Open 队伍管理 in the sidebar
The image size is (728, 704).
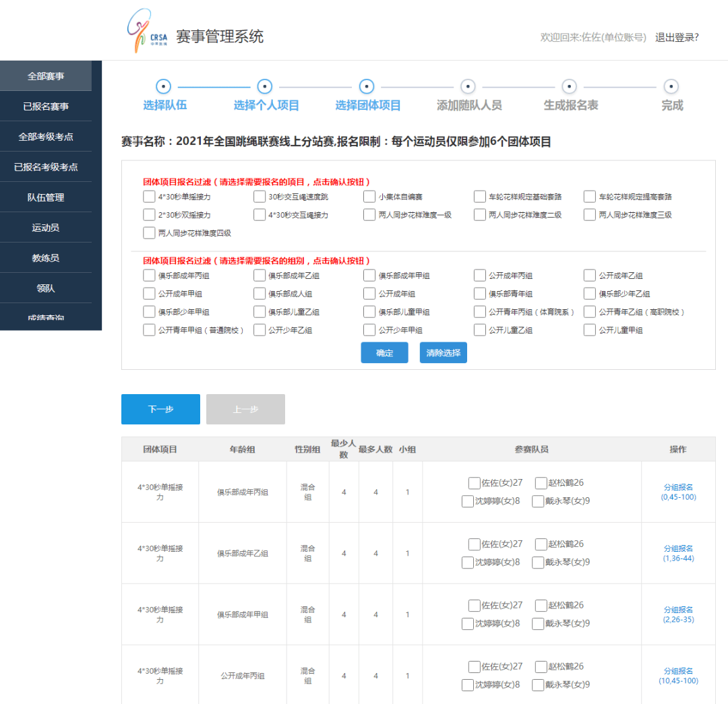(46, 197)
